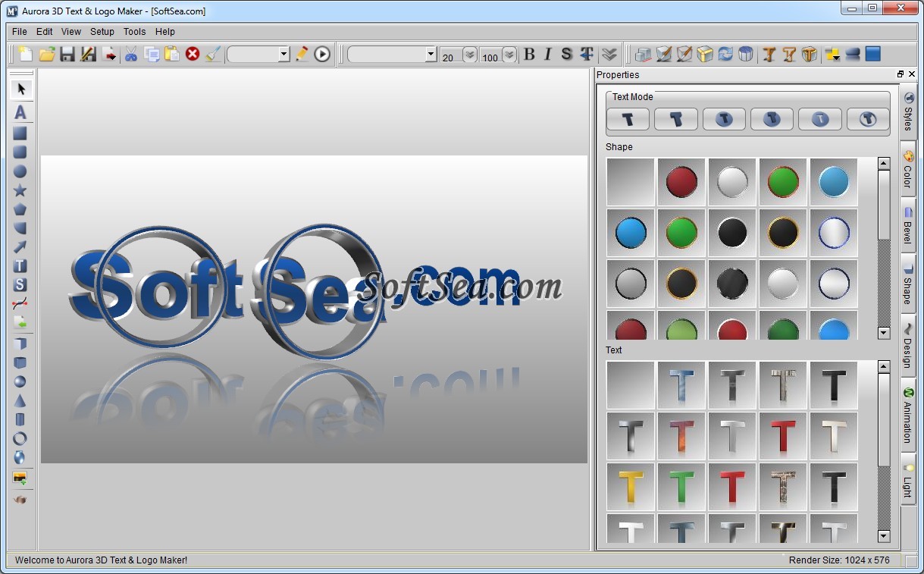Click the import image icon in left toolbar

tap(20, 478)
